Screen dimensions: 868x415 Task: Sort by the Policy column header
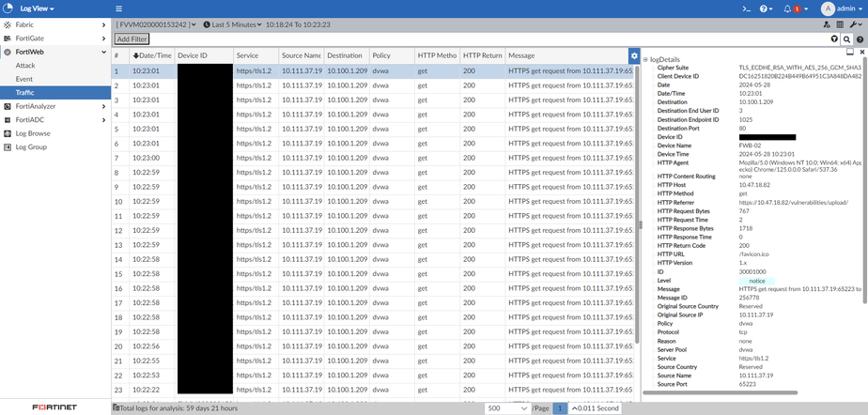click(392, 56)
